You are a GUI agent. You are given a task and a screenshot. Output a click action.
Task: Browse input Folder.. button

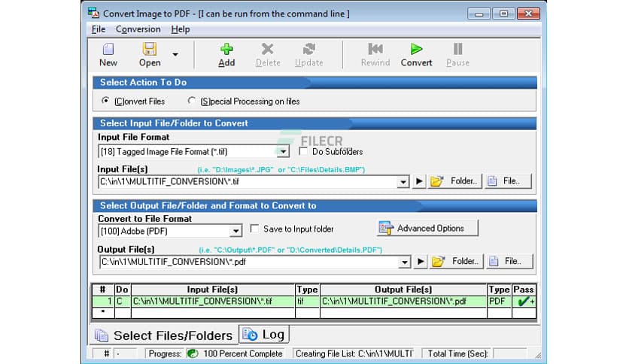tap(455, 181)
